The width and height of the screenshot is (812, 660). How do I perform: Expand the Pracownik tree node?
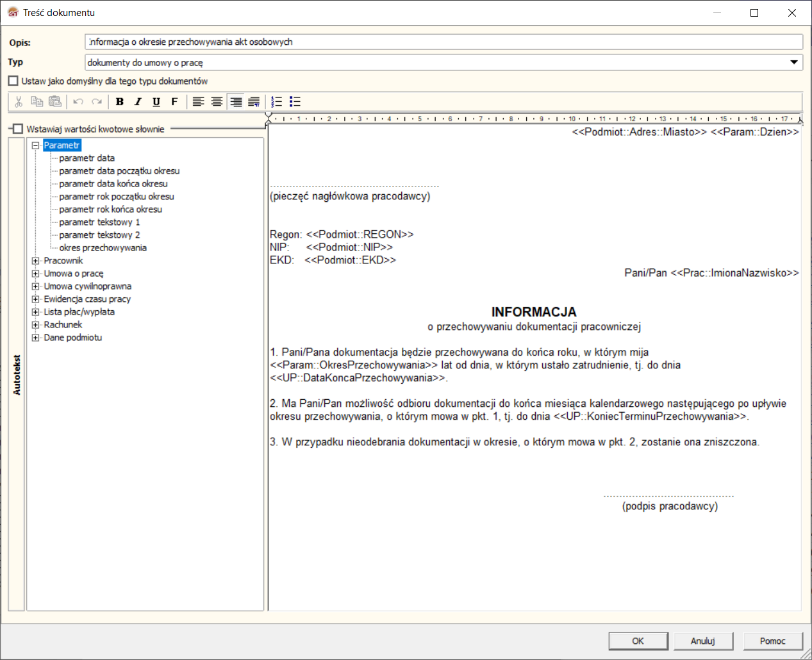(36, 261)
